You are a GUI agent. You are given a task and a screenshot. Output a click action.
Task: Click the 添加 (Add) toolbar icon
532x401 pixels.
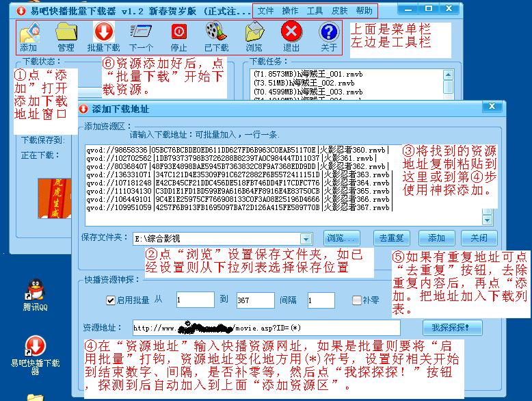click(x=29, y=37)
